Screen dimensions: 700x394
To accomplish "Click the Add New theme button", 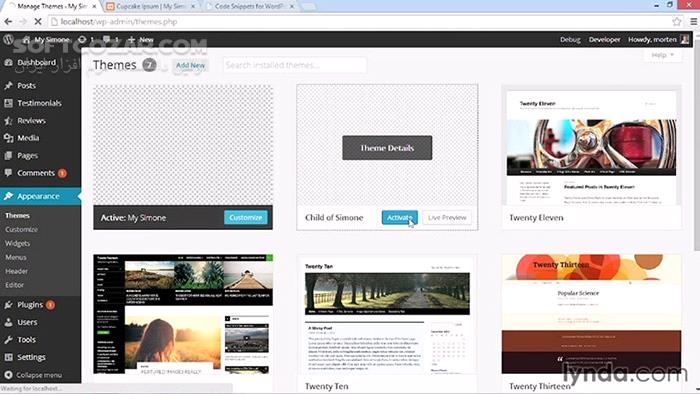I will click(190, 65).
